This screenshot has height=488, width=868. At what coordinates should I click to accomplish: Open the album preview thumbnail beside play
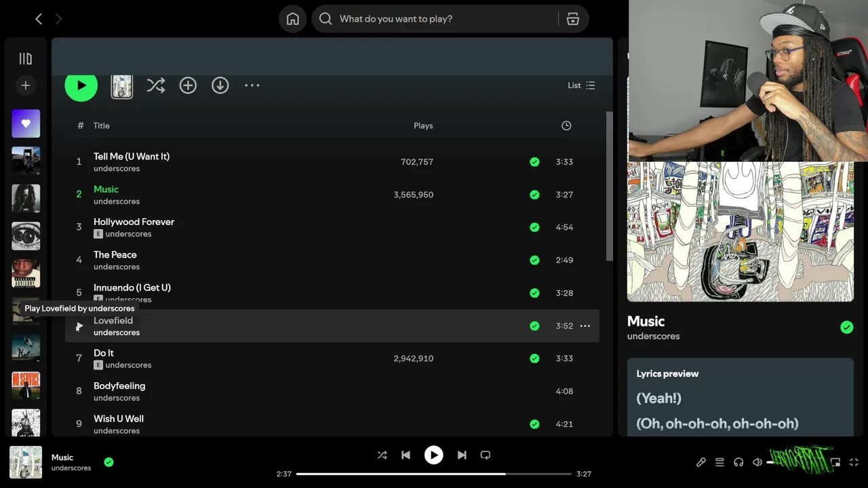[122, 86]
